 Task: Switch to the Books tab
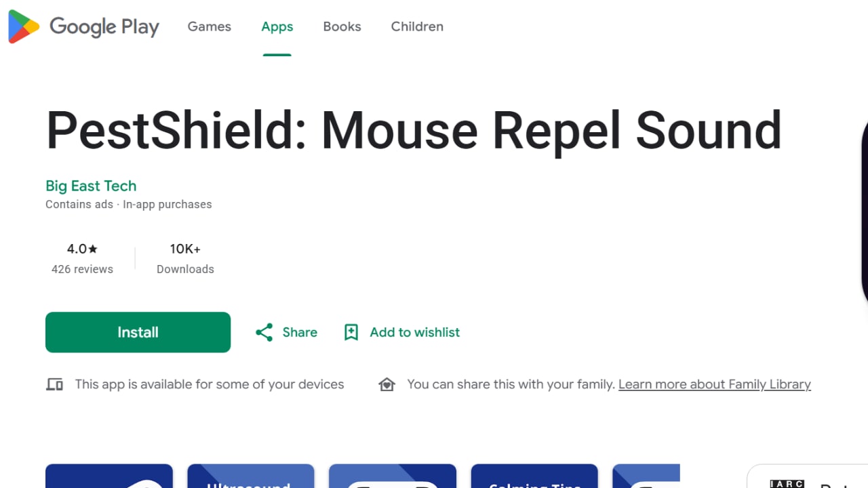342,26
